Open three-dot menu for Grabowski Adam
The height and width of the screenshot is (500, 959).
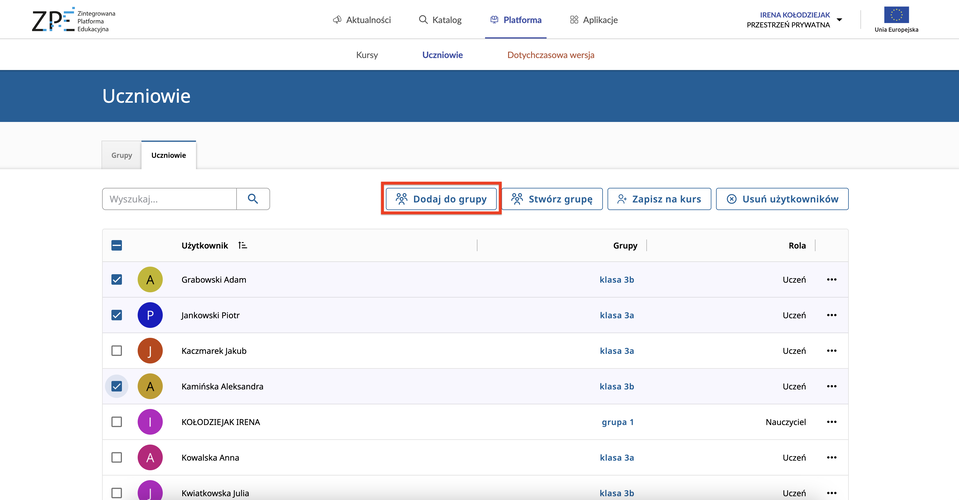click(x=831, y=280)
